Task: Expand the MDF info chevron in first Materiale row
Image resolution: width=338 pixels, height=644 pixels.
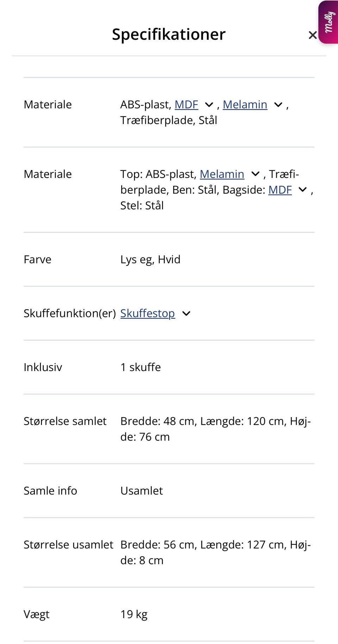Action: click(208, 104)
